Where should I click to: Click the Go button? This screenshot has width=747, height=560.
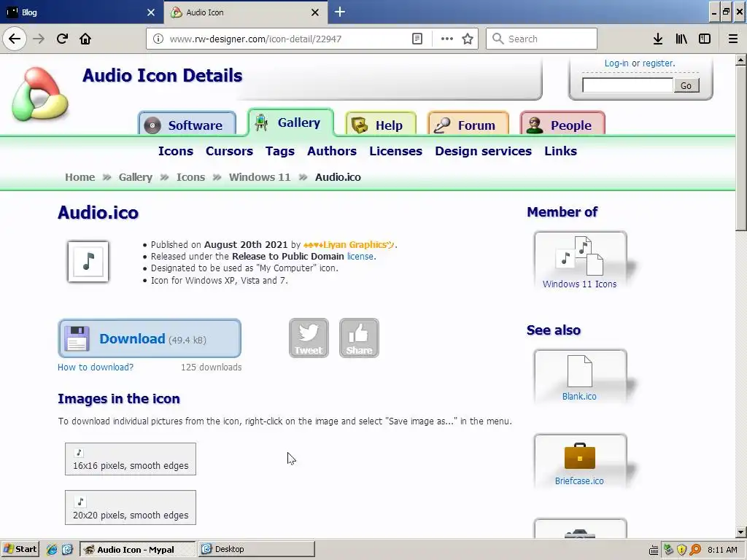click(686, 86)
